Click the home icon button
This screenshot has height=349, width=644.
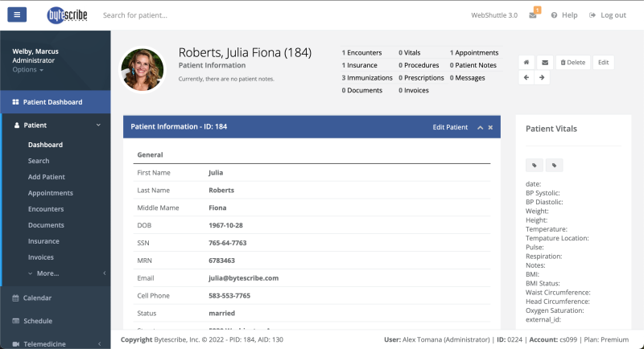point(526,62)
